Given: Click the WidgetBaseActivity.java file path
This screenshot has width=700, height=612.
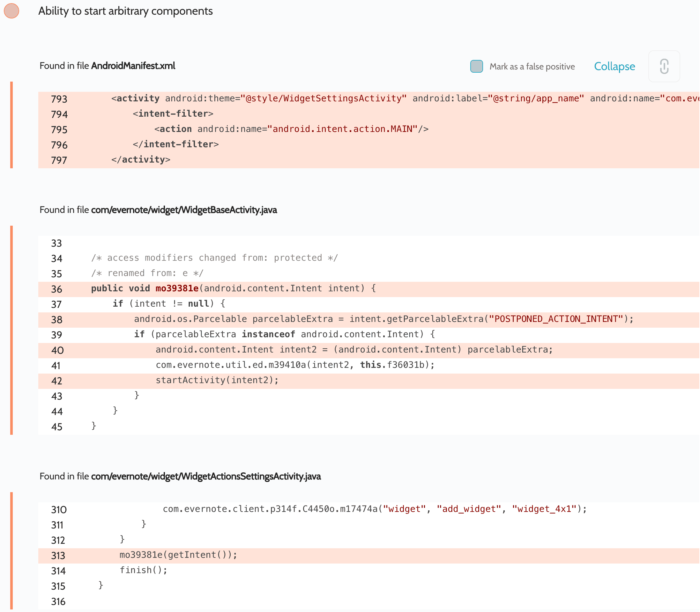Looking at the screenshot, I should (184, 210).
